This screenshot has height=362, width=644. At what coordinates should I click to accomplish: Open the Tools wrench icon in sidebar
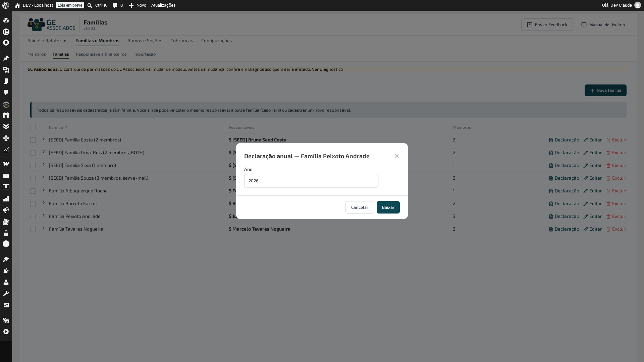(x=6, y=294)
